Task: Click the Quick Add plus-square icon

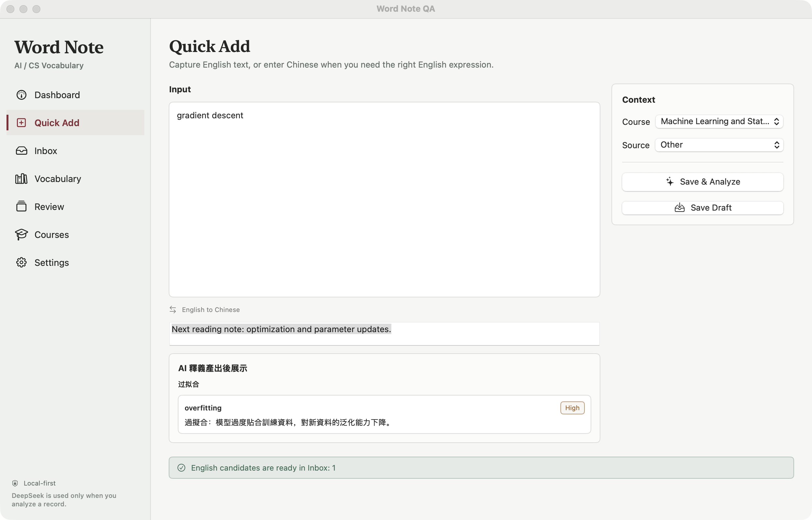Action: point(21,123)
